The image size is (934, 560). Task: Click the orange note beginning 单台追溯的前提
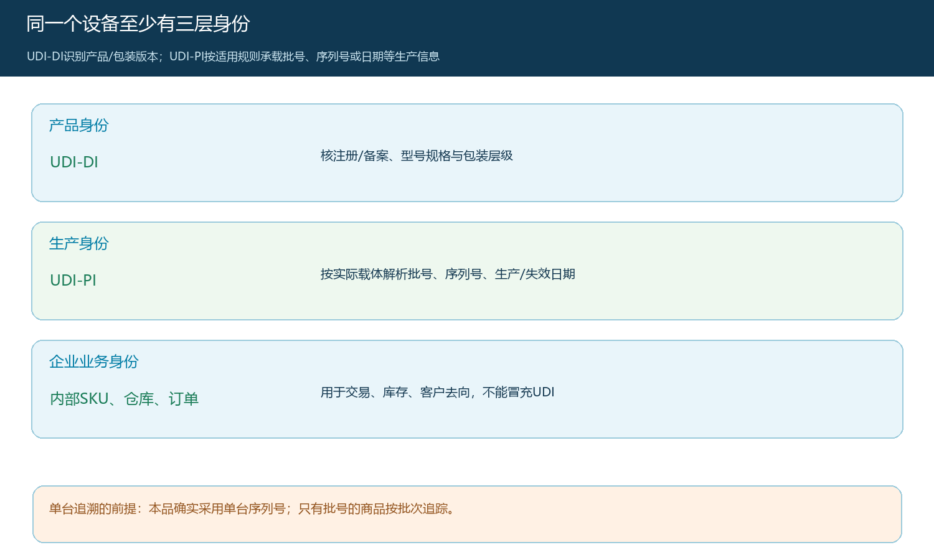click(467, 514)
